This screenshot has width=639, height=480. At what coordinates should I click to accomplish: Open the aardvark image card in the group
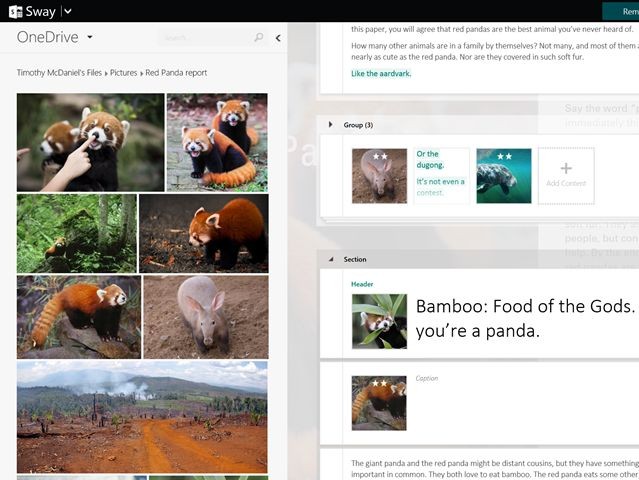click(x=379, y=176)
